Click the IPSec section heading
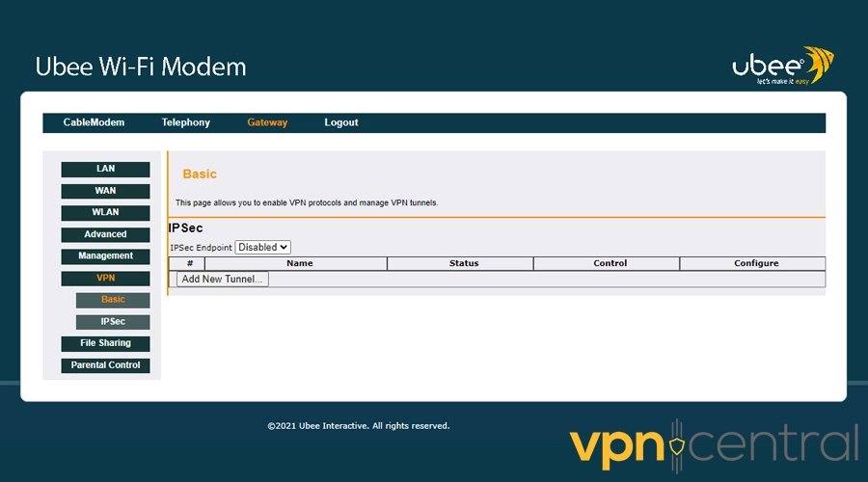 pos(185,228)
